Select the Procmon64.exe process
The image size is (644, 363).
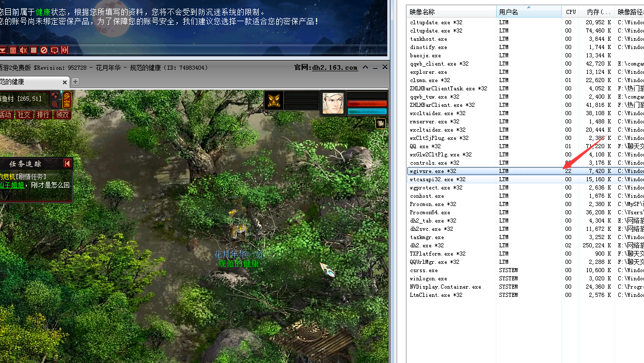point(525,212)
